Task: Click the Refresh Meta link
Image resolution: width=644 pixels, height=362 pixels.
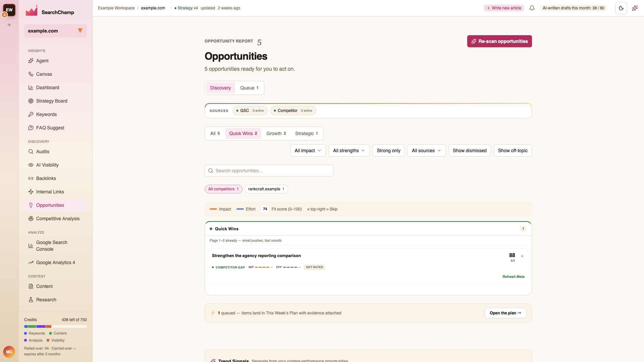Action: (x=514, y=277)
